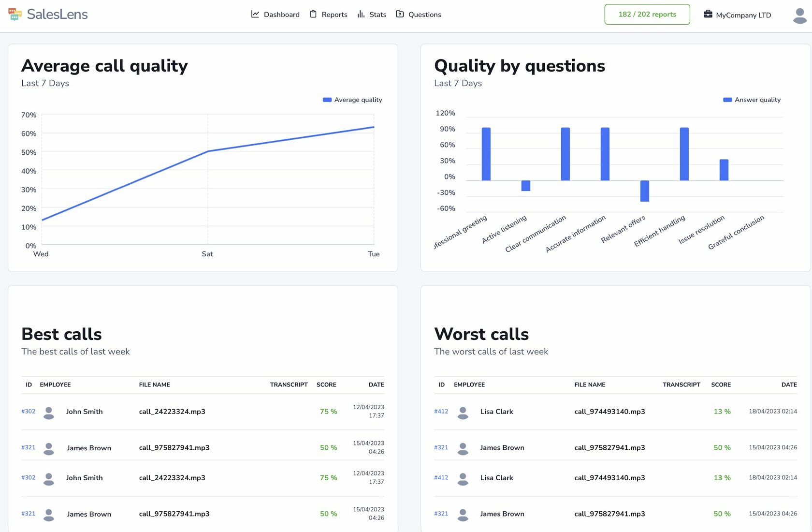
Task: Click the blue Answer quality color swatch
Action: tap(727, 99)
